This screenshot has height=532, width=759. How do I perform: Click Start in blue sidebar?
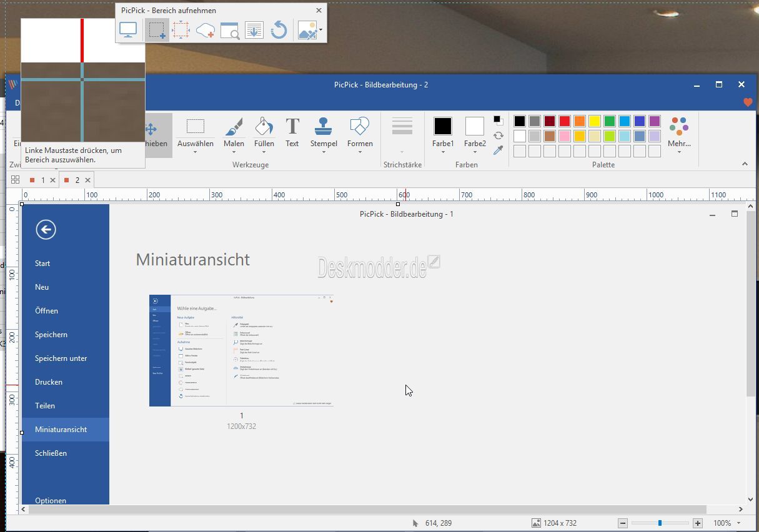[42, 264]
